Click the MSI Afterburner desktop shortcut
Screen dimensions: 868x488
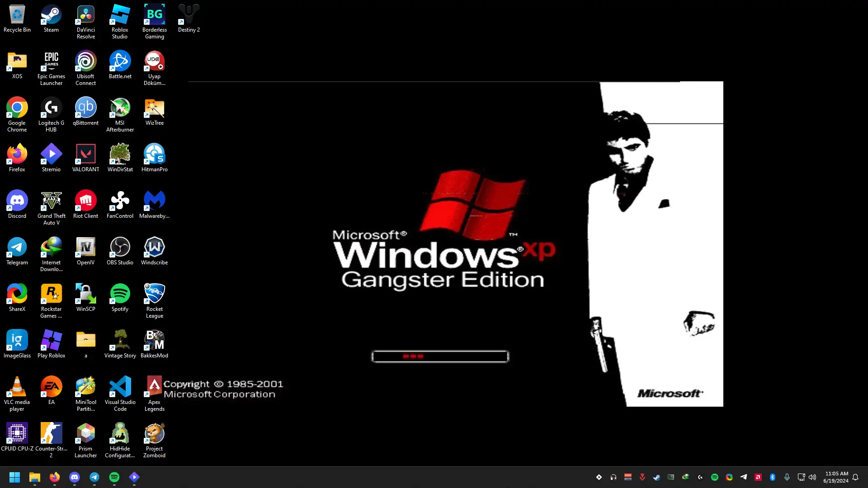120,115
